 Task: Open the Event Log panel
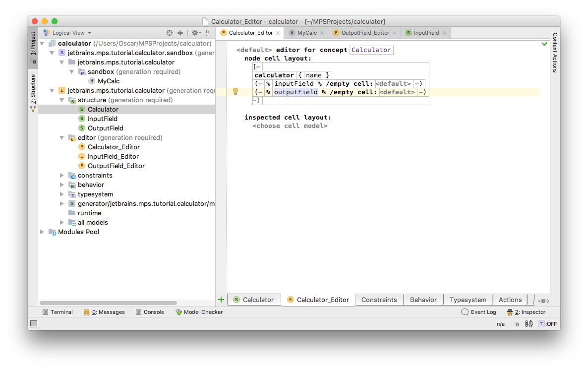478,312
